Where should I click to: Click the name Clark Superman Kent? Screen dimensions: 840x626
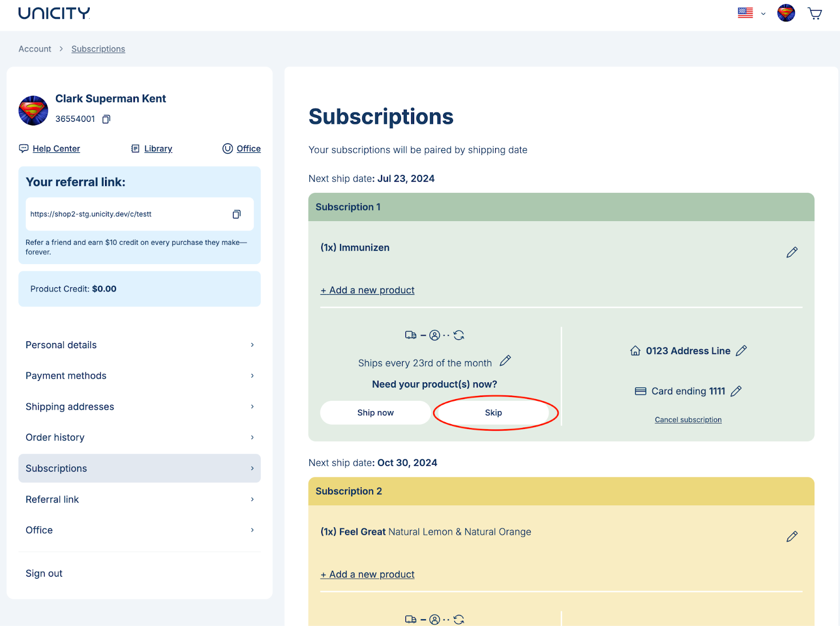pyautogui.click(x=111, y=99)
